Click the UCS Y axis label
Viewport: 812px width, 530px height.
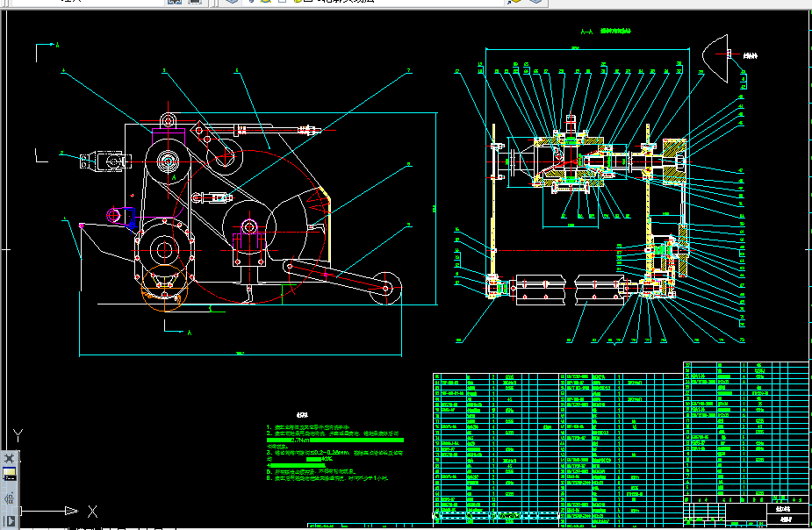coord(18,436)
